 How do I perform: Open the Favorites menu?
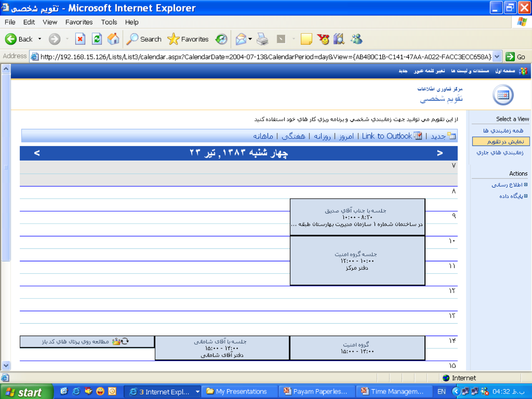pos(79,22)
